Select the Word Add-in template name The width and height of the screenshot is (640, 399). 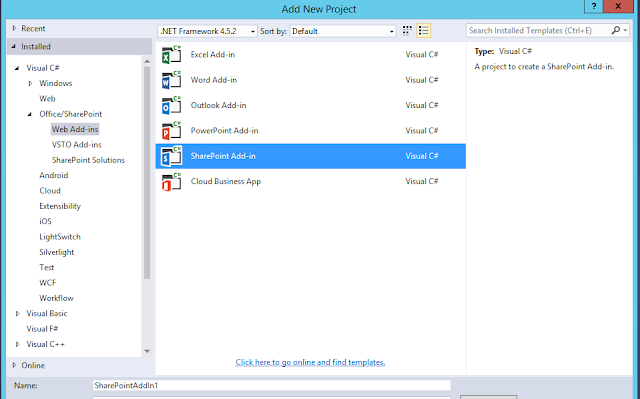pos(213,80)
